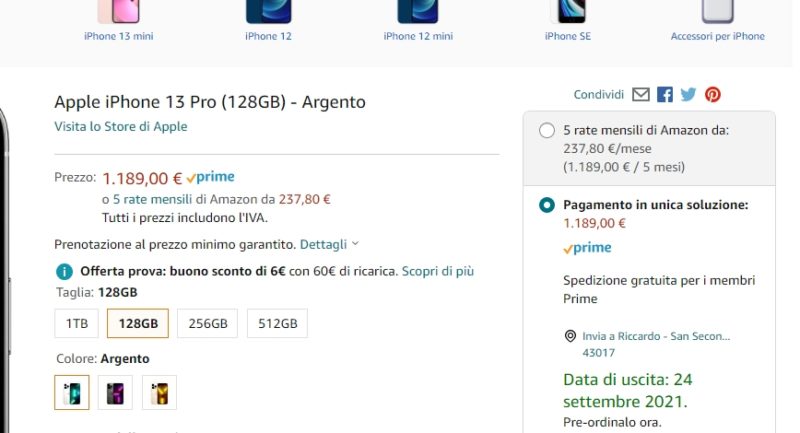Select 5 rate mensili payment option
Screen dimensions: 800x433
click(x=547, y=131)
